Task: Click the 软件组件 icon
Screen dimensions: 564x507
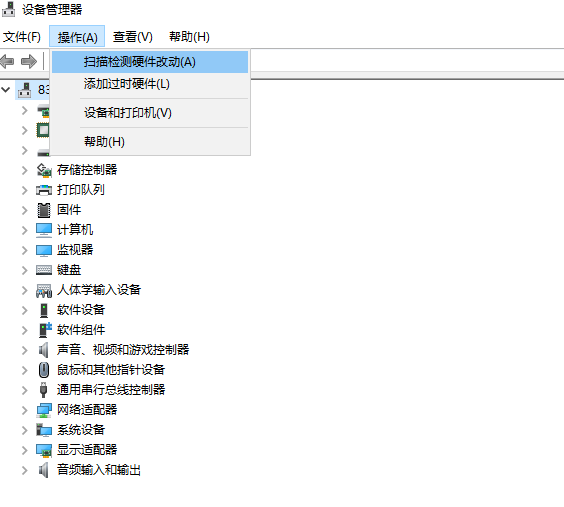Action: tap(45, 330)
